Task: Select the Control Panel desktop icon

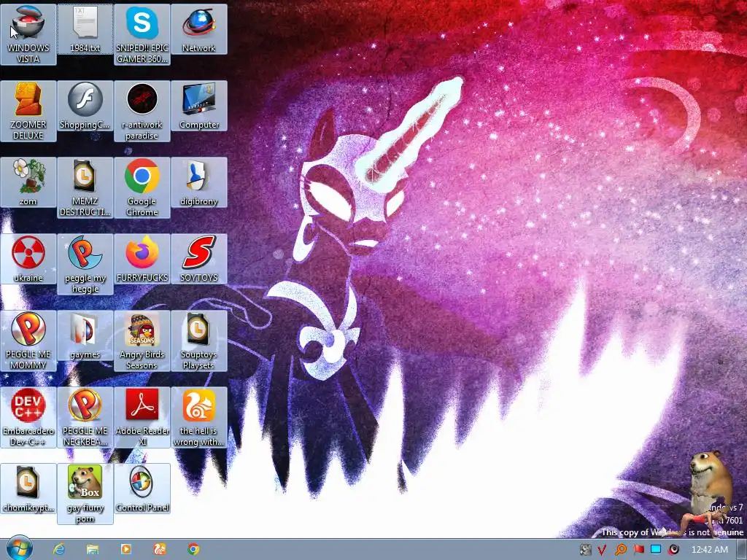Action: point(142,489)
